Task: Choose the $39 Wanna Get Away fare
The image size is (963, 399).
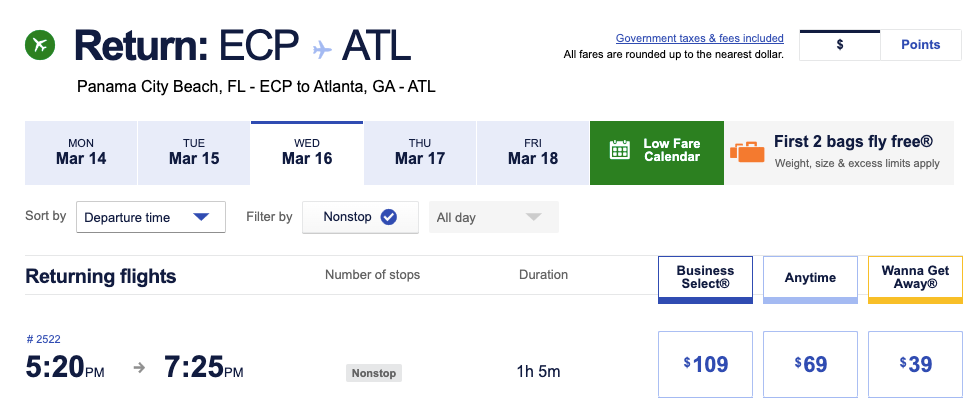Action: click(x=916, y=365)
